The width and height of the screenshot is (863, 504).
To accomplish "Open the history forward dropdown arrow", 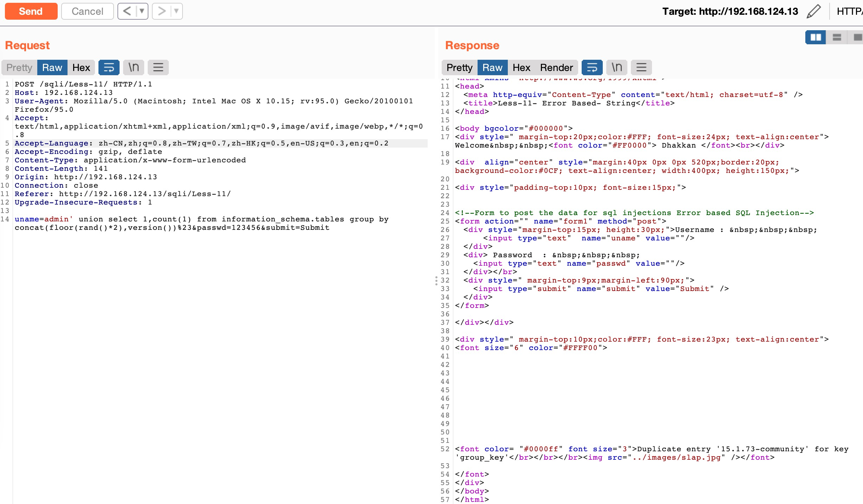I will point(176,11).
